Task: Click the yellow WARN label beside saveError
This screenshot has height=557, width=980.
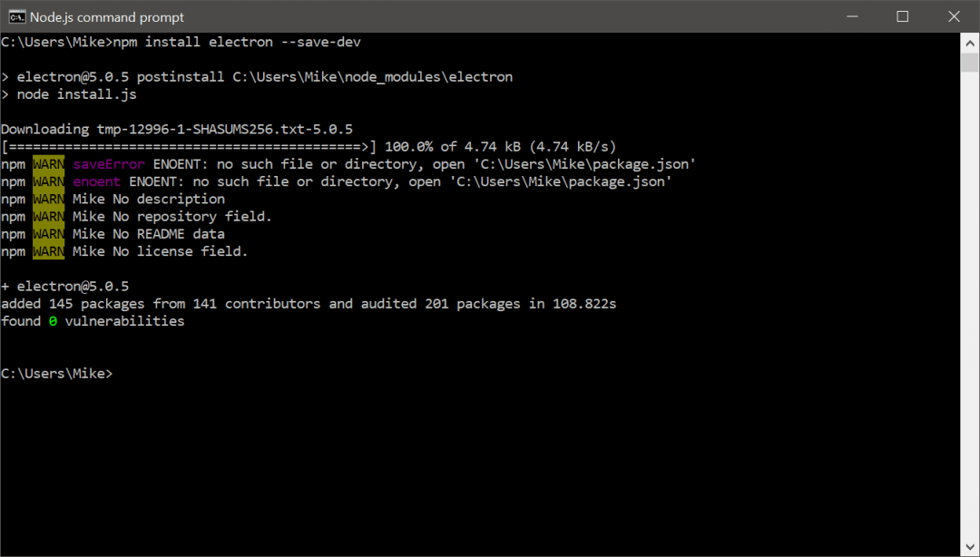Action: click(x=49, y=164)
